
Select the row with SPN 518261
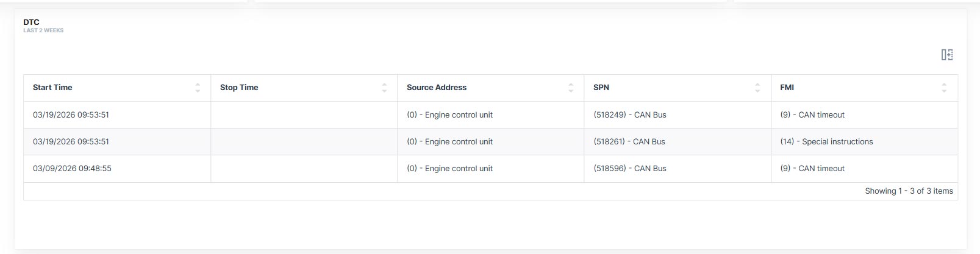pyautogui.click(x=629, y=141)
